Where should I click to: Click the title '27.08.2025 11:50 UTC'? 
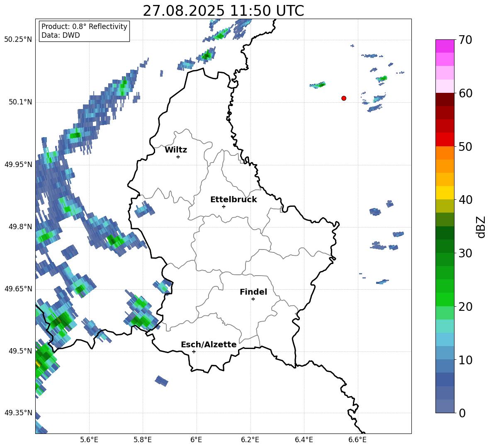(x=223, y=11)
